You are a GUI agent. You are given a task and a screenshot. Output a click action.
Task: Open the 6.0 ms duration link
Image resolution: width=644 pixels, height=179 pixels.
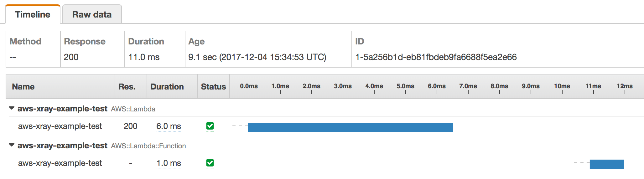pyautogui.click(x=169, y=126)
